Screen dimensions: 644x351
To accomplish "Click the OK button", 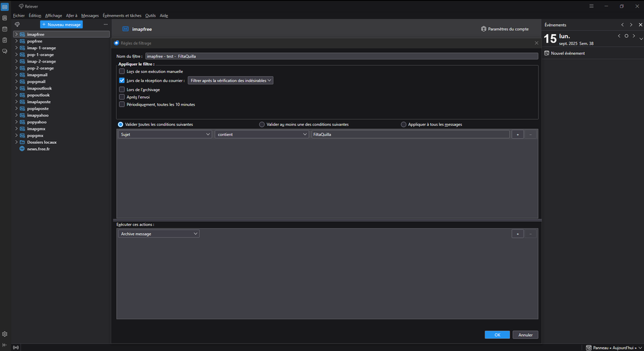I will coord(497,335).
